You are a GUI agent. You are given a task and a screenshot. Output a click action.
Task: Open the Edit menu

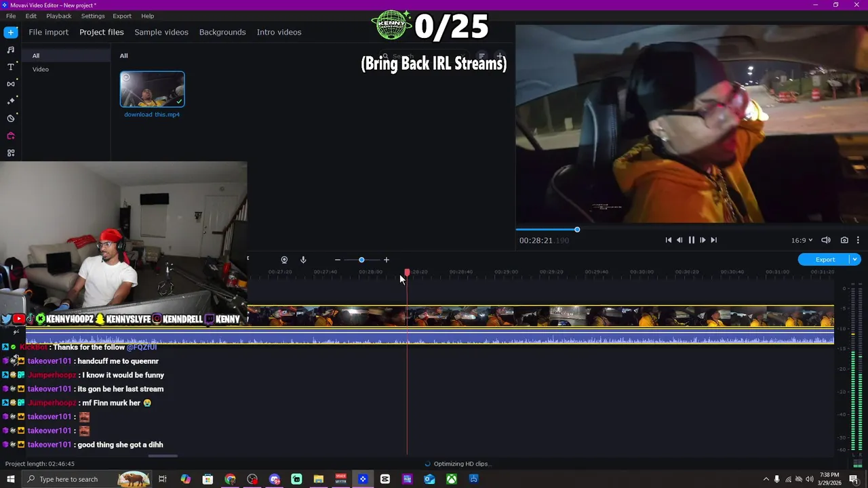pyautogui.click(x=31, y=16)
